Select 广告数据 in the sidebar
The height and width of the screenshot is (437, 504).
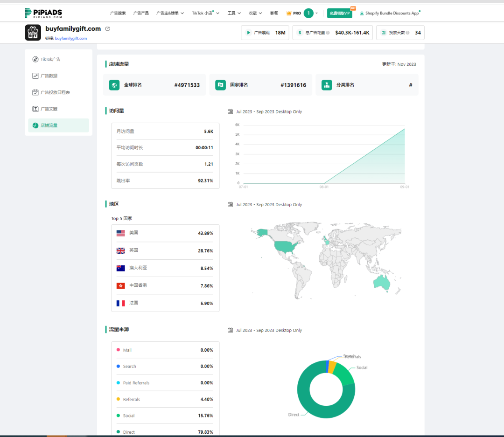[58, 76]
